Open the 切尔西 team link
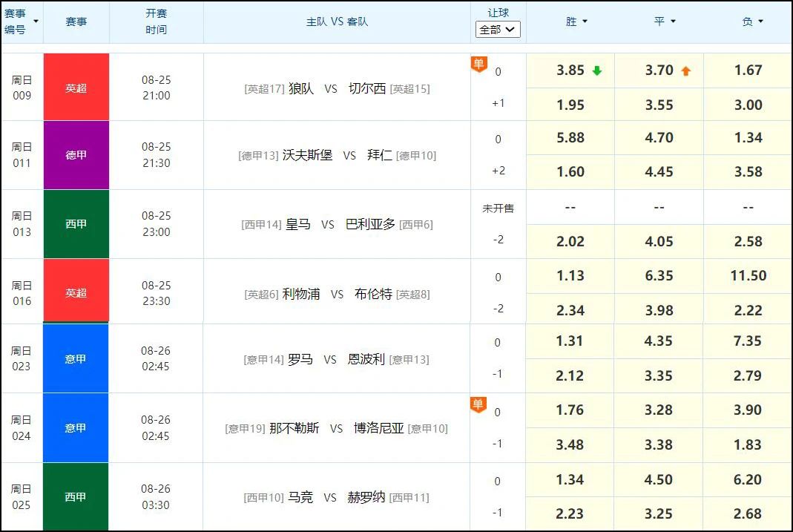The width and height of the screenshot is (793, 532). click(x=367, y=88)
